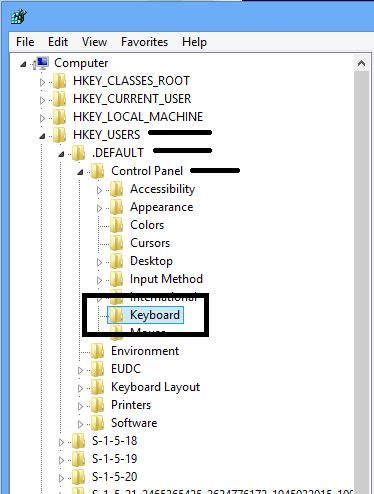
Task: Click the Keyboard key folder icon
Action: coord(116,315)
